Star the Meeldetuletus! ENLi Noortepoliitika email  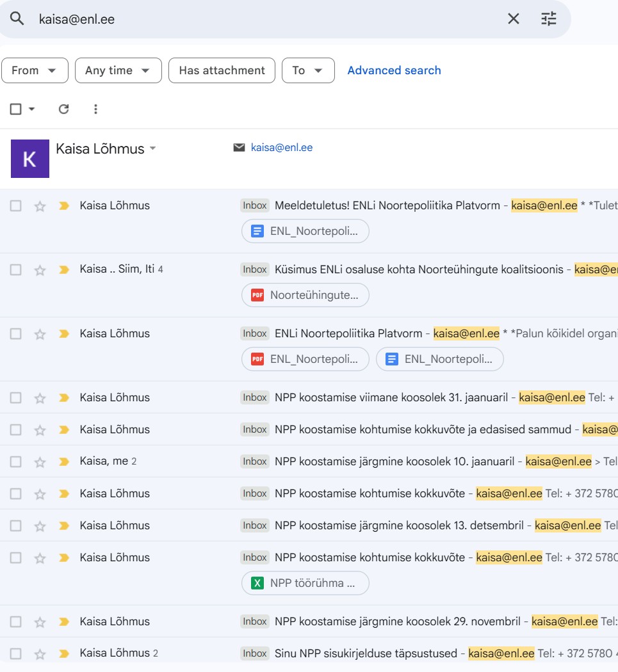[x=40, y=206]
